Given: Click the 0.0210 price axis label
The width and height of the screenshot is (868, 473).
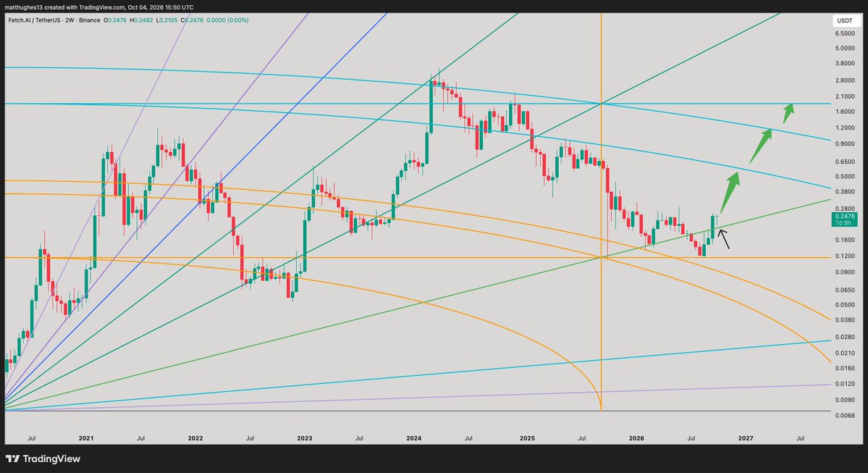Looking at the screenshot, I should click(x=845, y=353).
